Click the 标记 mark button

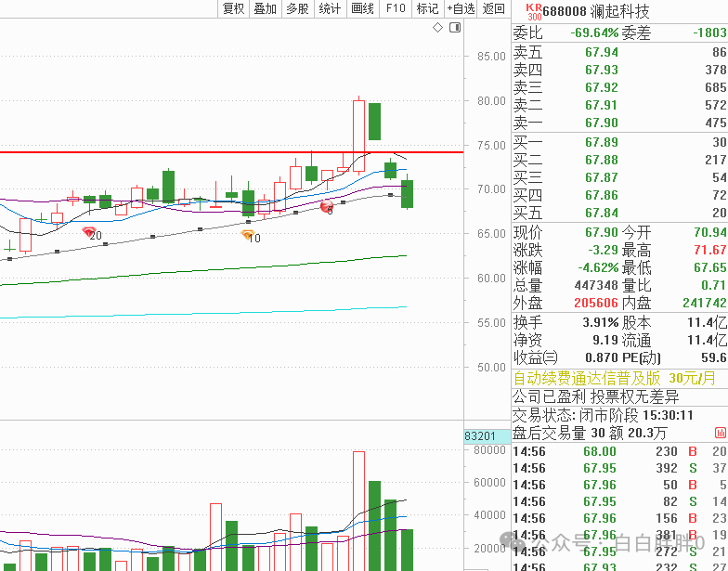coord(427,8)
